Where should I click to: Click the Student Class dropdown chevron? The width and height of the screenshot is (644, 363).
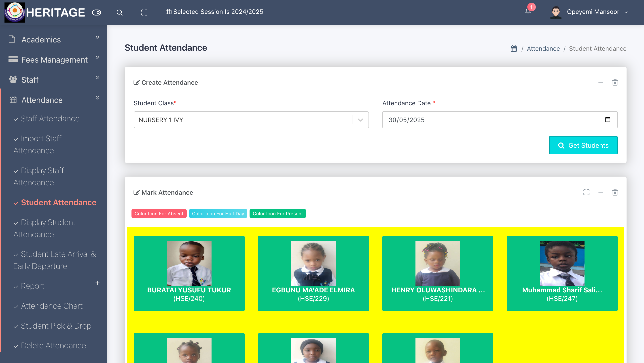360,120
